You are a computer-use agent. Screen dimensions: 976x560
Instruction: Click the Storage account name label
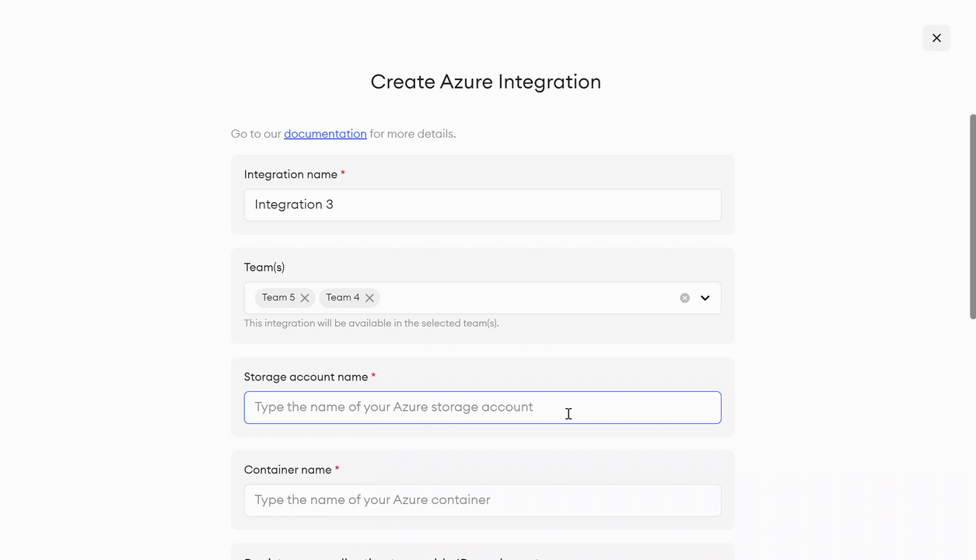[306, 376]
